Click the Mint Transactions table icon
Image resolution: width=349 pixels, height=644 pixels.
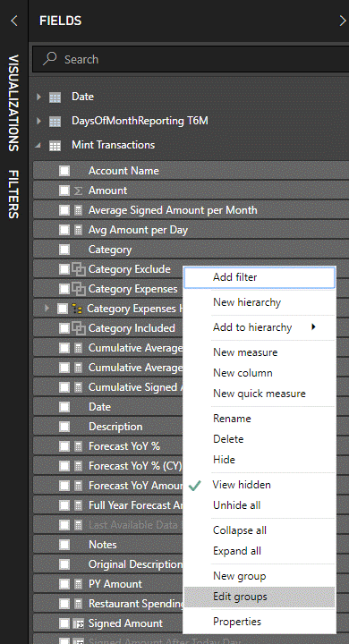click(x=55, y=146)
